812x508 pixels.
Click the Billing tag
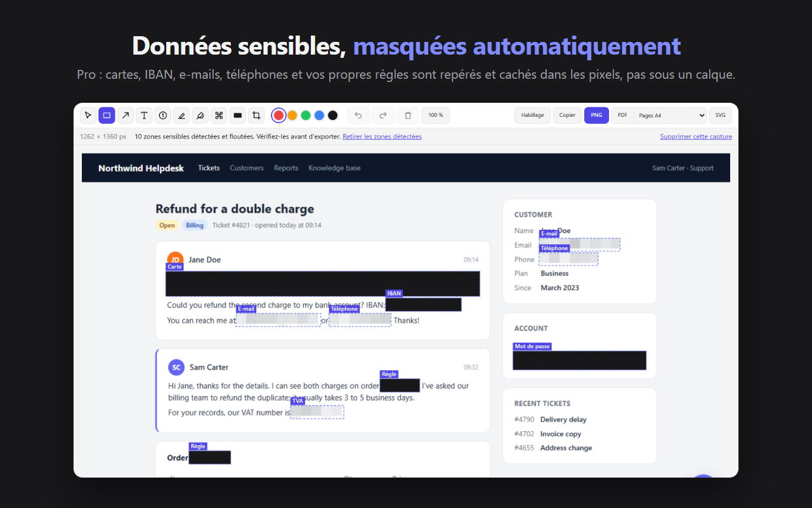tap(195, 225)
